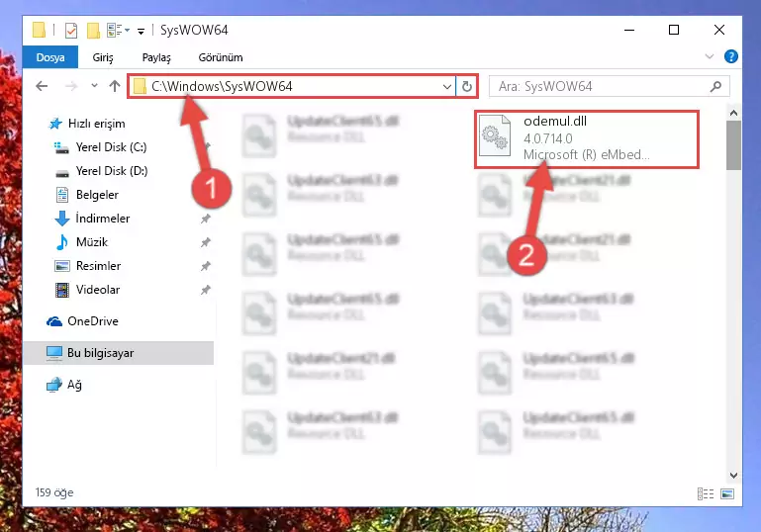The height and width of the screenshot is (532, 761).
Task: Click the Hızlı erişim star icon
Action: pyautogui.click(x=55, y=124)
